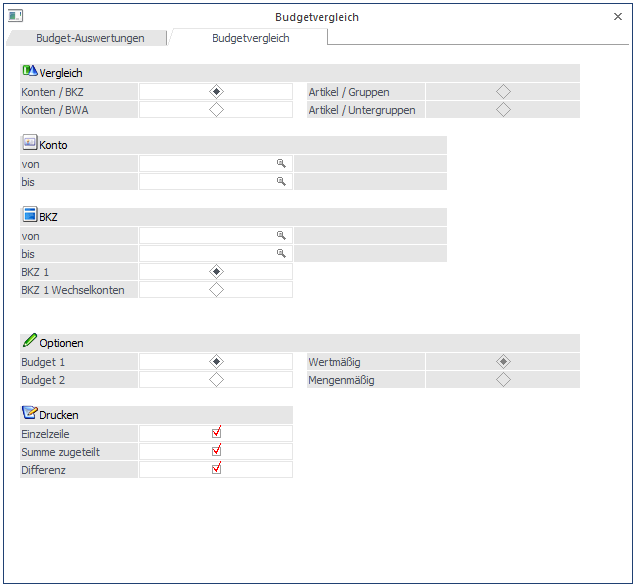This screenshot has width=636, height=585.
Task: Click the search icon in Konto bis field
Action: coord(282,181)
